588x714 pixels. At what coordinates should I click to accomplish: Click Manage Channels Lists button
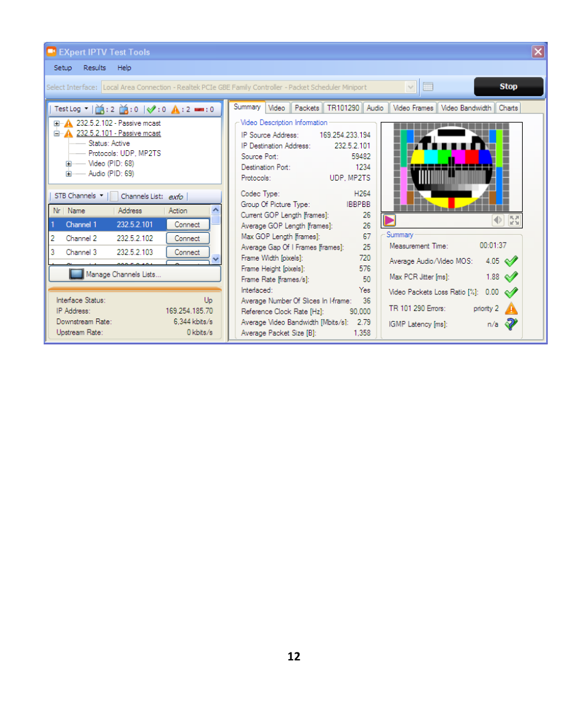(135, 274)
